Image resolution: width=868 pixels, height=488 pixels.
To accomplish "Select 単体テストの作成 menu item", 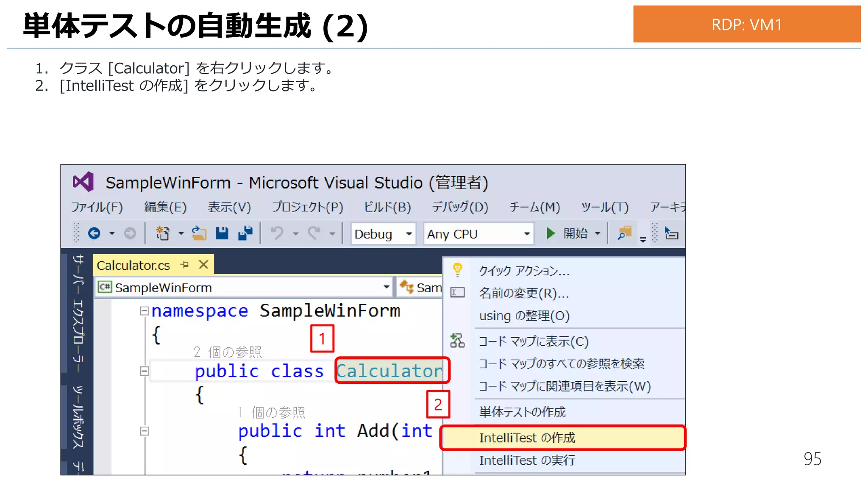I will click(564, 412).
